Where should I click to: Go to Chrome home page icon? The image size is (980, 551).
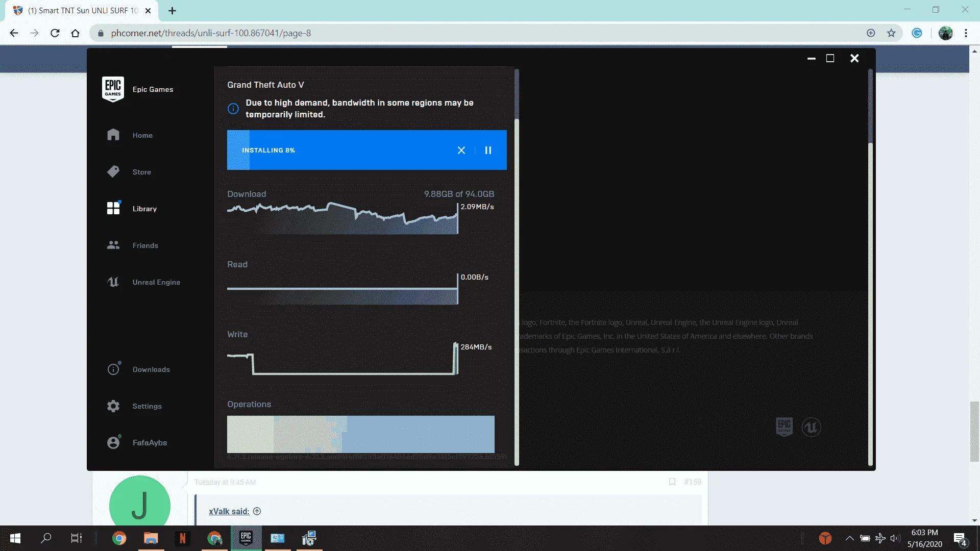76,33
